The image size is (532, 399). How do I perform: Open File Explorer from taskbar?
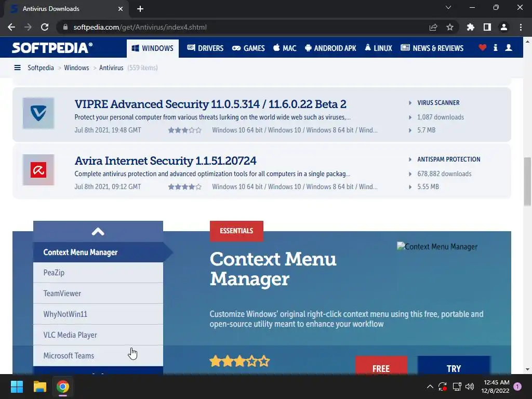[39, 387]
